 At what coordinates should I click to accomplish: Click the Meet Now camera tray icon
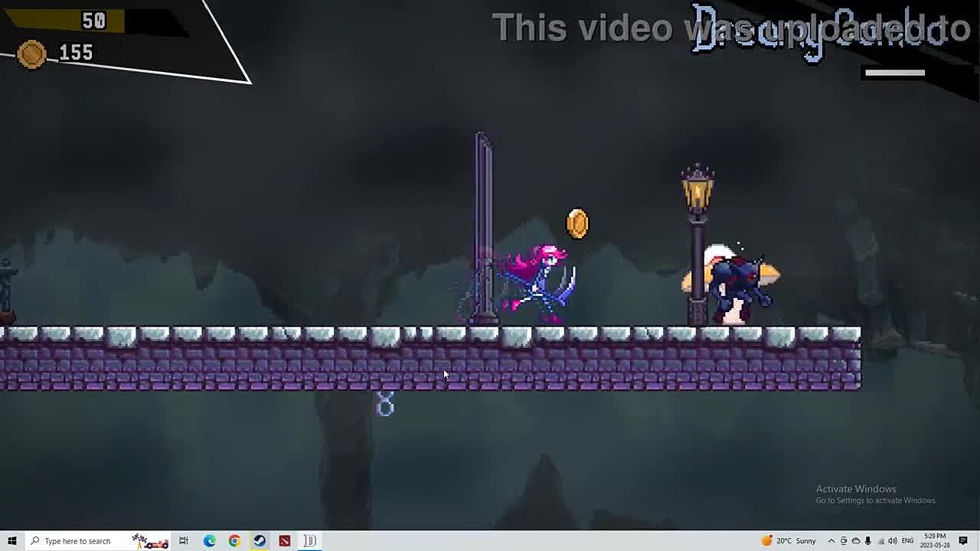pos(844,541)
